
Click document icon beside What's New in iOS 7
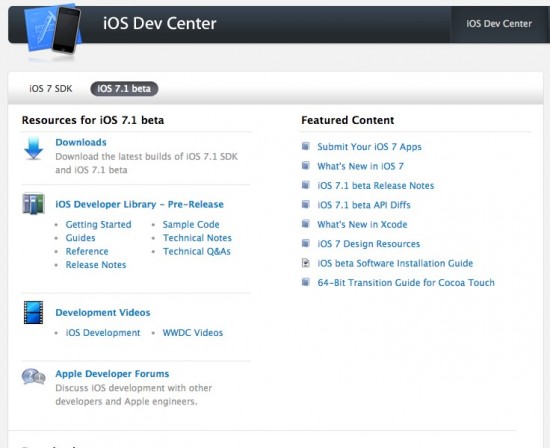click(306, 165)
